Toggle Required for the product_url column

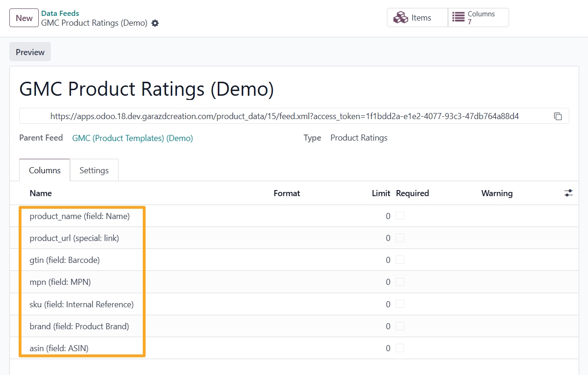click(x=400, y=238)
